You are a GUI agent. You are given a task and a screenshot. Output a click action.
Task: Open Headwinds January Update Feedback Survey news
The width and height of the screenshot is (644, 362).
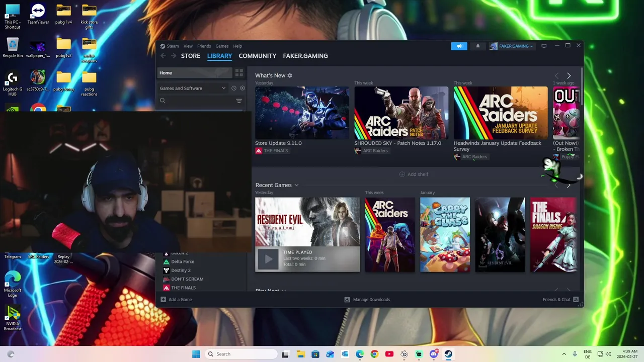click(501, 113)
